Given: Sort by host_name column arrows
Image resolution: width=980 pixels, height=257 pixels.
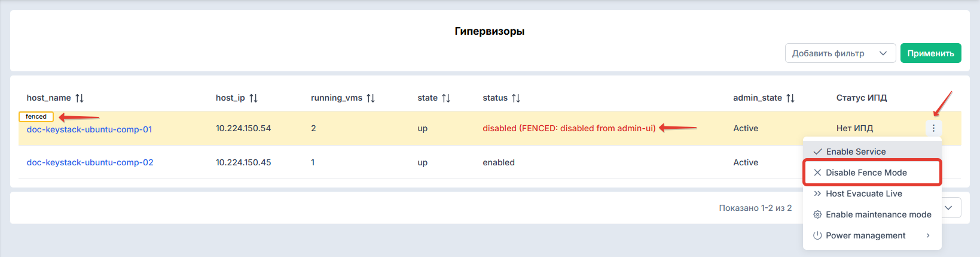Looking at the screenshot, I should click(x=80, y=98).
